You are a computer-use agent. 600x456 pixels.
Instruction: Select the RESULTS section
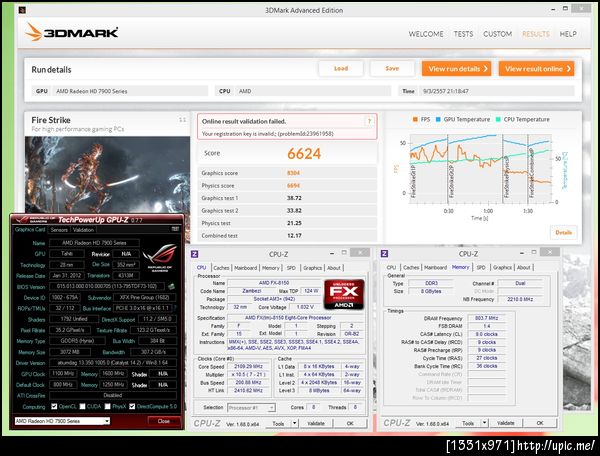click(536, 34)
